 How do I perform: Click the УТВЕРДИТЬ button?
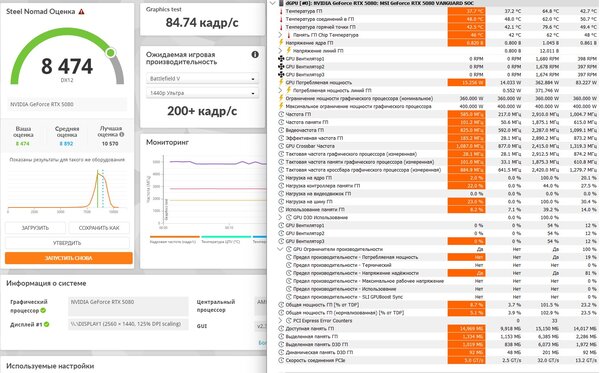[67, 243]
